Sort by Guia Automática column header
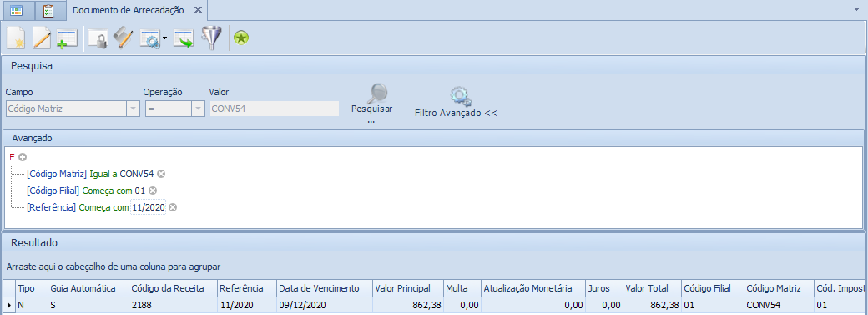 pos(88,288)
